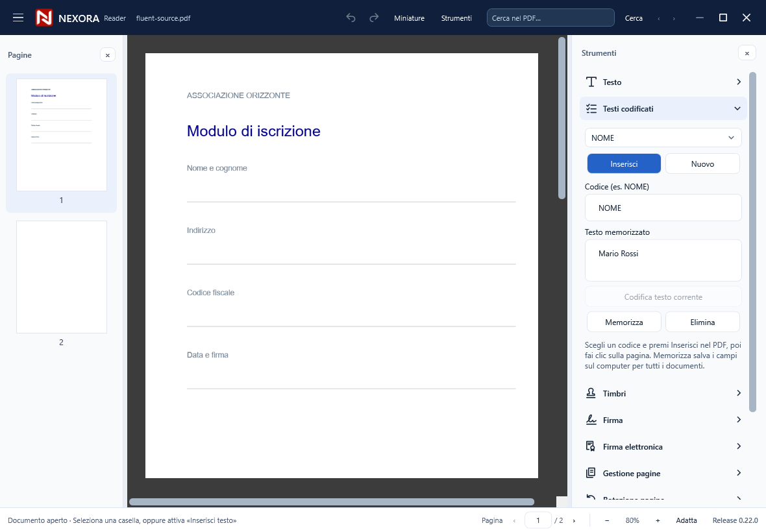Collapse the Testi codificati section

pyautogui.click(x=737, y=108)
